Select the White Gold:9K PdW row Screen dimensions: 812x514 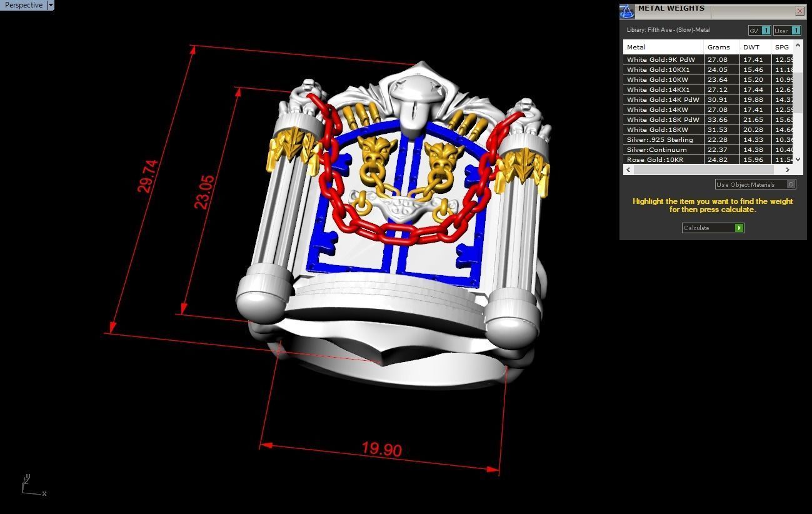(x=708, y=59)
